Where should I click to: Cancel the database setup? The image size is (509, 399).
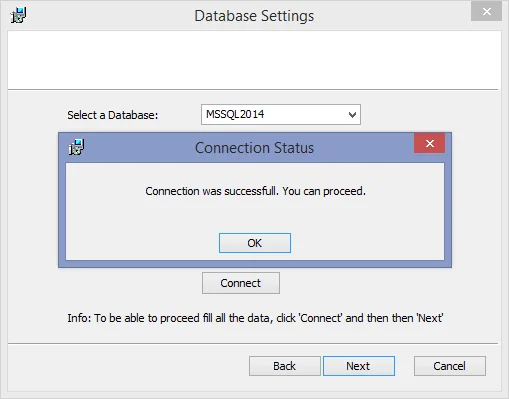[x=450, y=366]
